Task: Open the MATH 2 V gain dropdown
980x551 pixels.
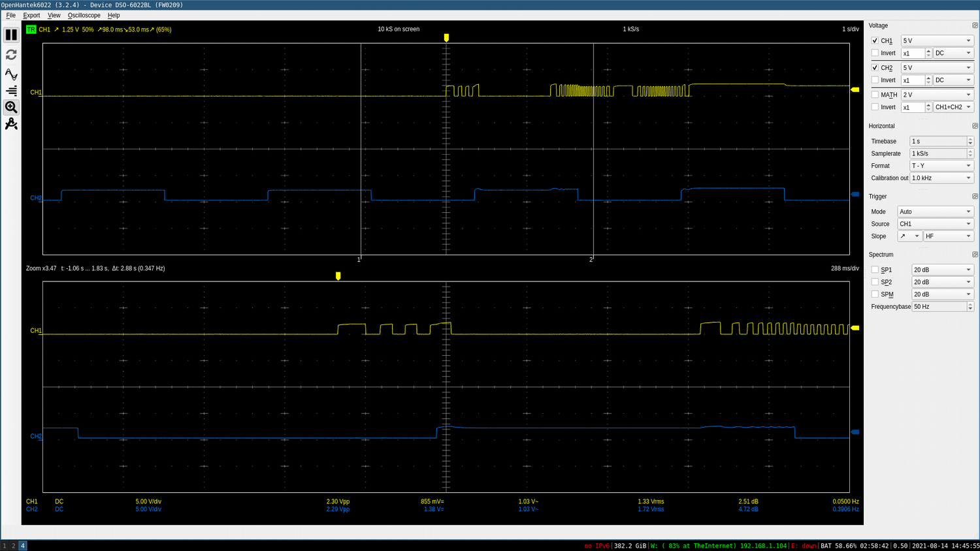Action: pyautogui.click(x=937, y=95)
